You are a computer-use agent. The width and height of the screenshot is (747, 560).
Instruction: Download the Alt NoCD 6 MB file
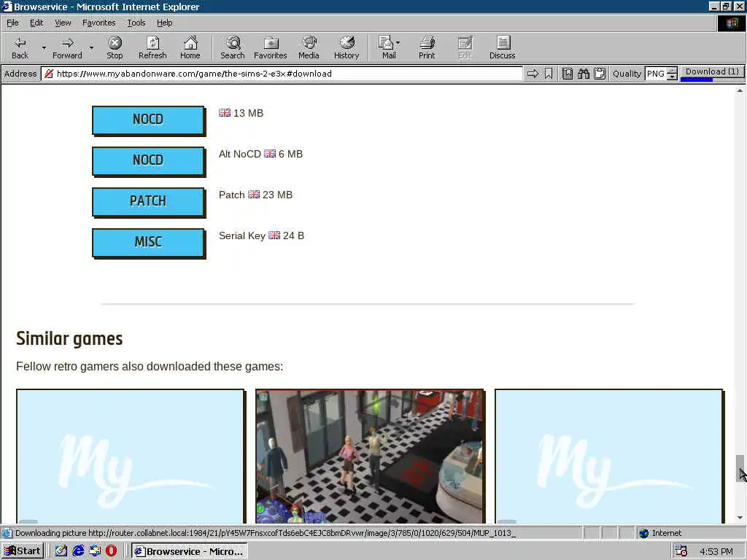148,161
